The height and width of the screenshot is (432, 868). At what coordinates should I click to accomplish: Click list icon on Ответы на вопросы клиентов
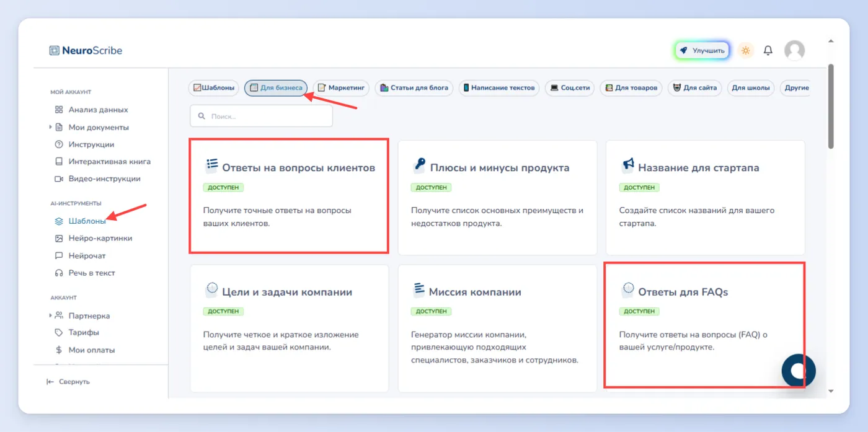(x=211, y=165)
